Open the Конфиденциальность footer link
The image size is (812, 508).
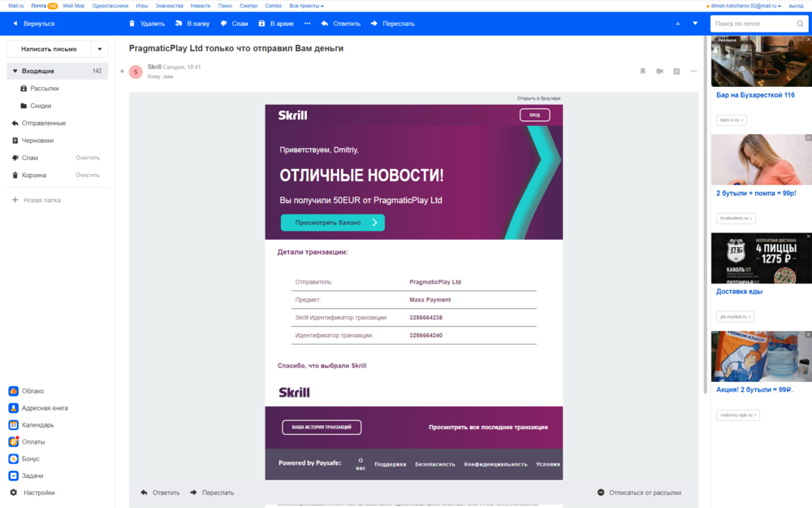pos(495,464)
